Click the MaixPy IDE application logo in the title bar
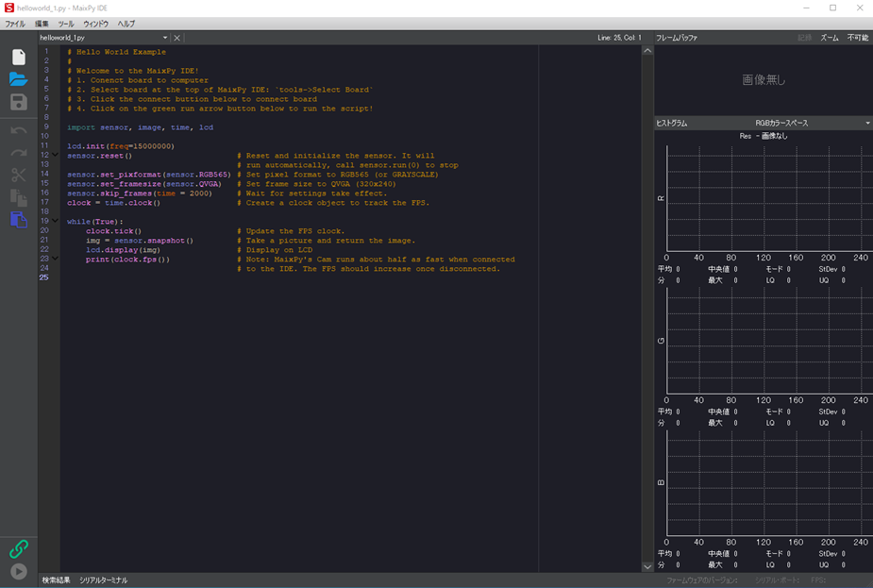873x588 pixels. click(8, 8)
